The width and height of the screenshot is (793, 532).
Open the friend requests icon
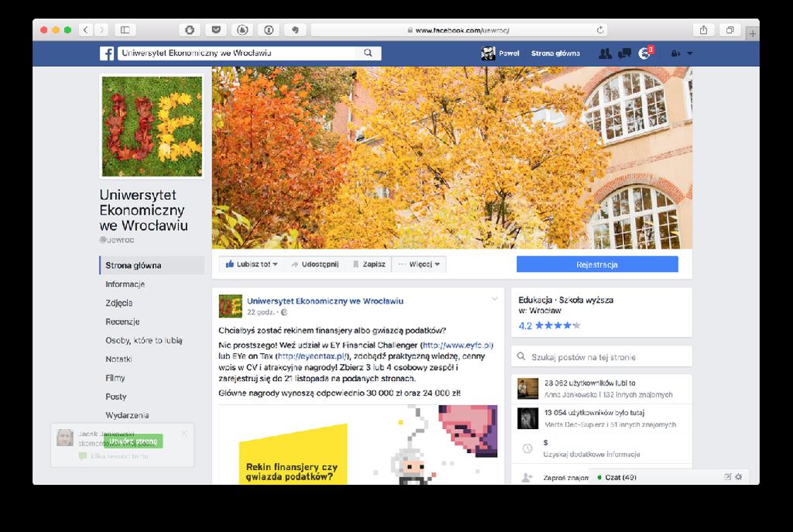(x=605, y=53)
